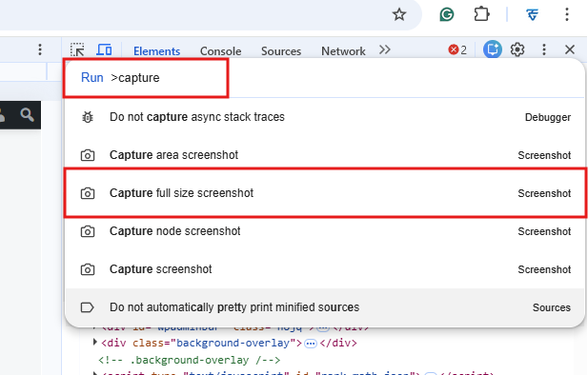The image size is (588, 375).
Task: Open the Extensions puzzle-piece menu
Action: click(481, 14)
